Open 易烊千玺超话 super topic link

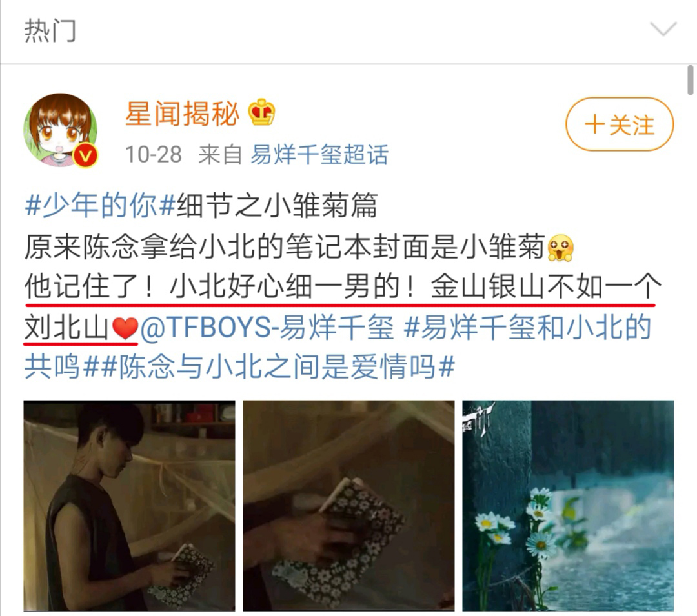[319, 155]
